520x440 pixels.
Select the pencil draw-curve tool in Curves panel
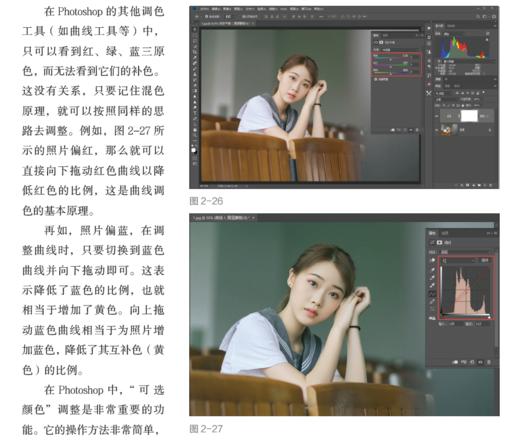[433, 301]
